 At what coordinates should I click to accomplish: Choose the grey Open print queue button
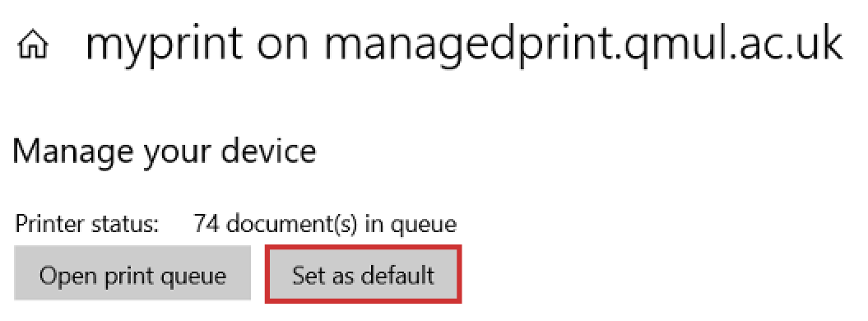coord(132,273)
